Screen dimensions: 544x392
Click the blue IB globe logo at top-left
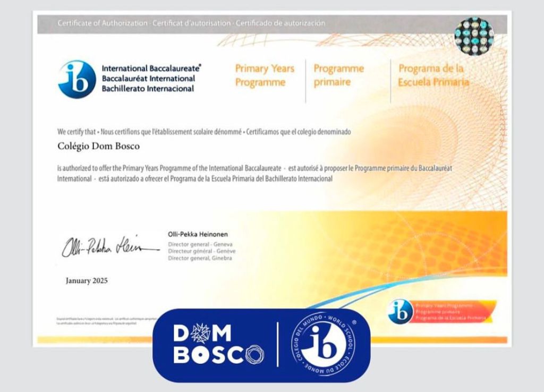(x=76, y=79)
